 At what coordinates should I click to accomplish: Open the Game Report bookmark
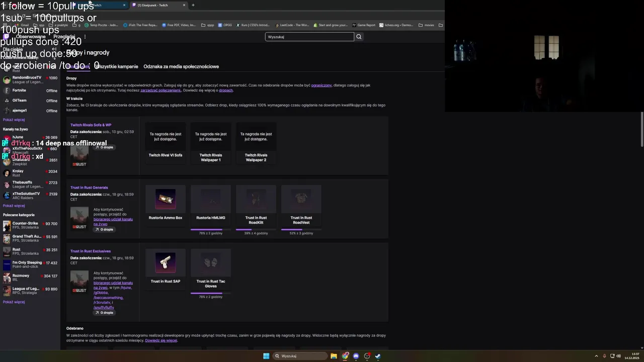coord(364,25)
